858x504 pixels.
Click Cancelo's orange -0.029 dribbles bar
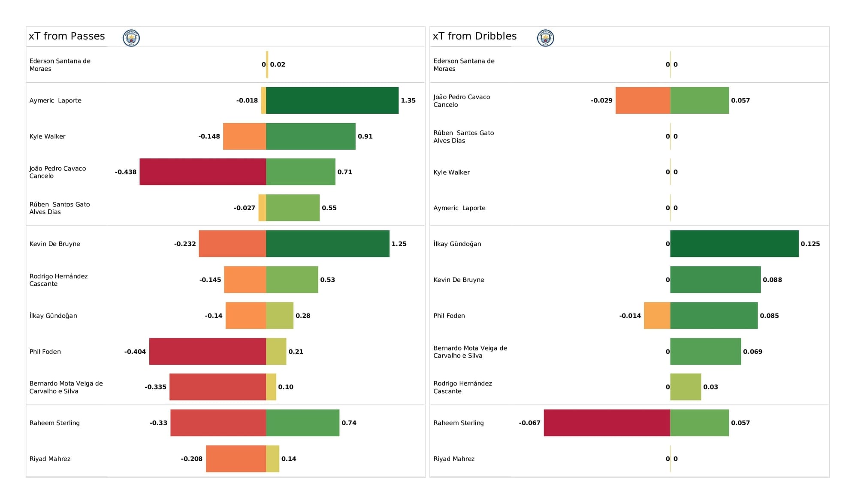pyautogui.click(x=643, y=100)
